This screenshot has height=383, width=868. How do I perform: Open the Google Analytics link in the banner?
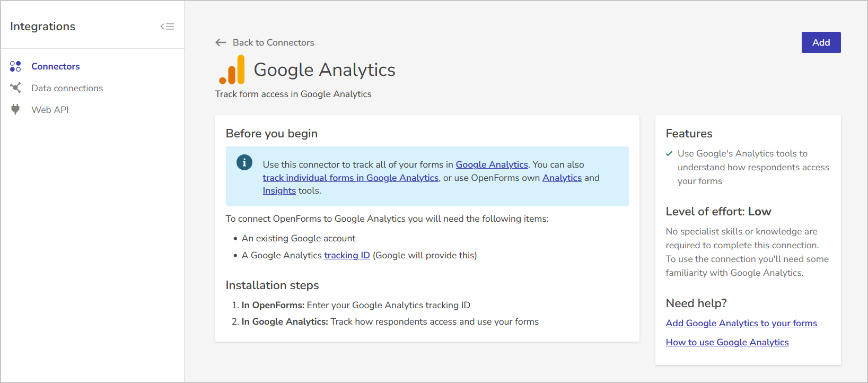491,164
